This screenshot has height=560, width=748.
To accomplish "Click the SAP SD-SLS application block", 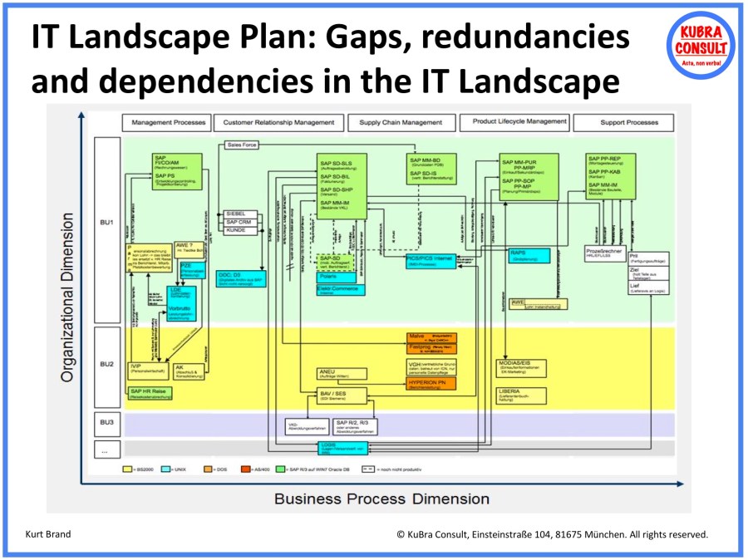I will click(338, 165).
